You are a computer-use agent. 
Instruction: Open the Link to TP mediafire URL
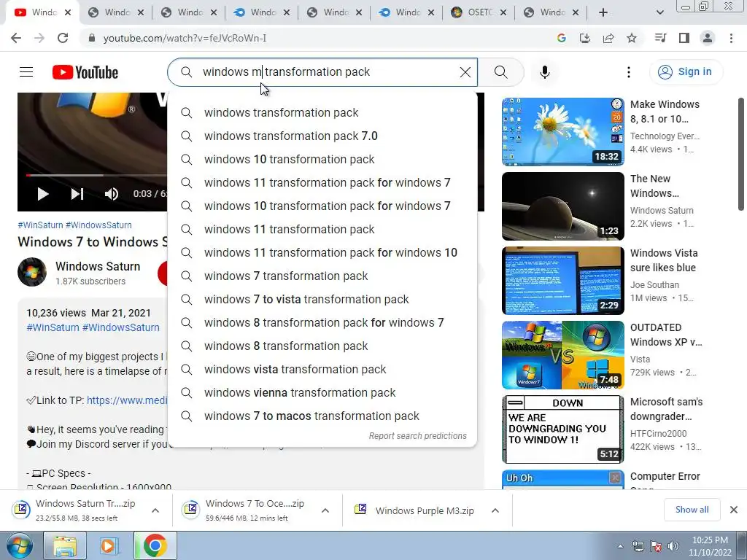[x=127, y=400]
